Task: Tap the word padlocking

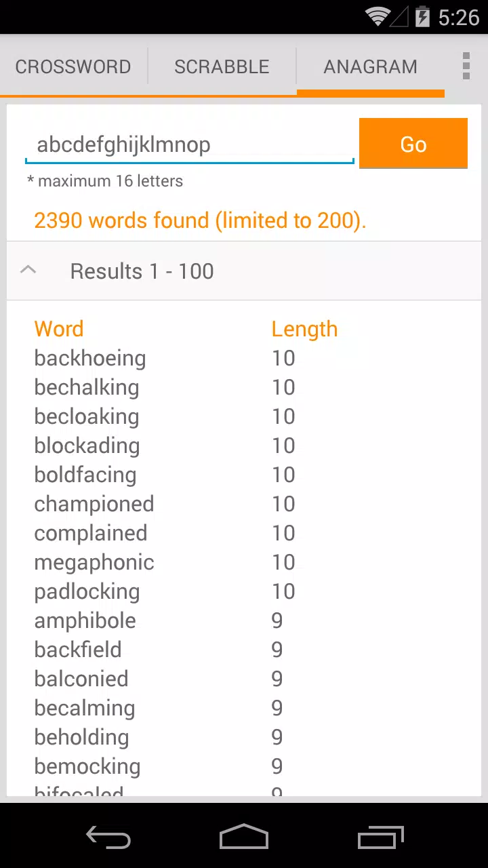Action: coord(87,591)
